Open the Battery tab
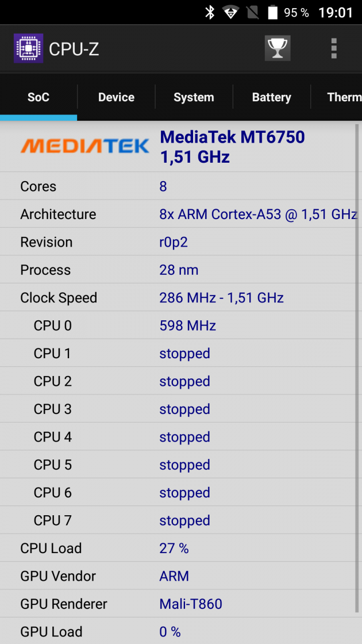The image size is (362, 644). pyautogui.click(x=271, y=97)
